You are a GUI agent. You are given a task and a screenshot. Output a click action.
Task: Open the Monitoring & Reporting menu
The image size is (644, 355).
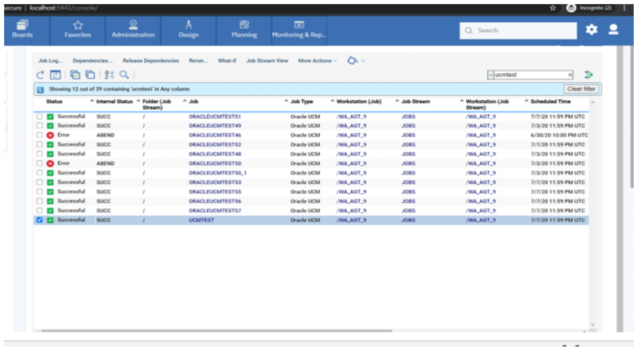[299, 30]
